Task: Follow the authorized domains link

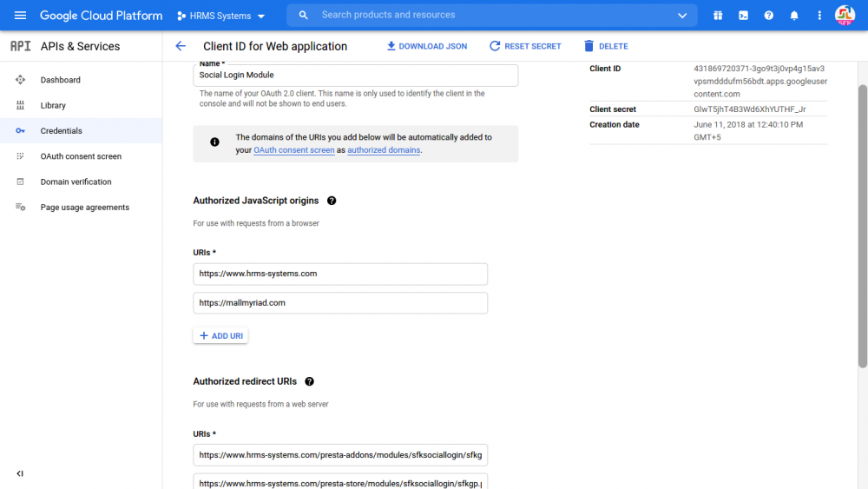Action: [384, 150]
